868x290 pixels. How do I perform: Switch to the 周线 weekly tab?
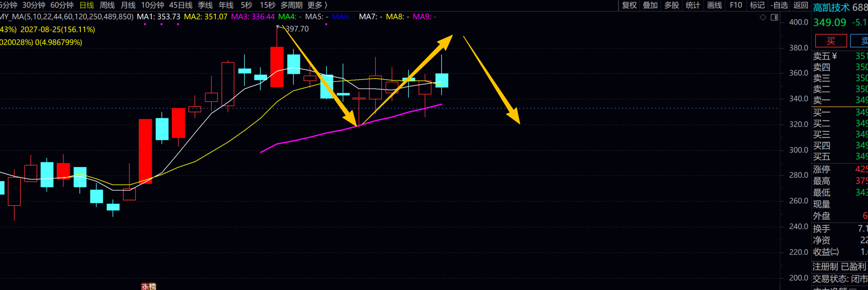point(107,5)
